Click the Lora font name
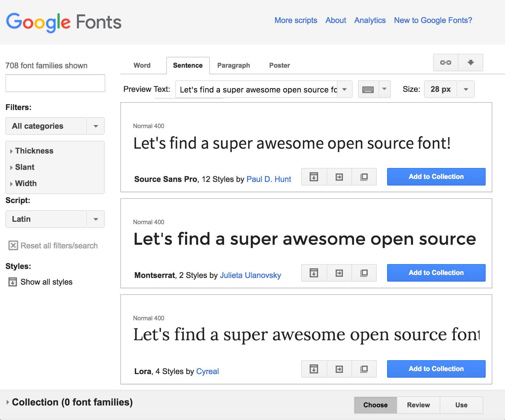The width and height of the screenshot is (505, 420). coord(143,371)
